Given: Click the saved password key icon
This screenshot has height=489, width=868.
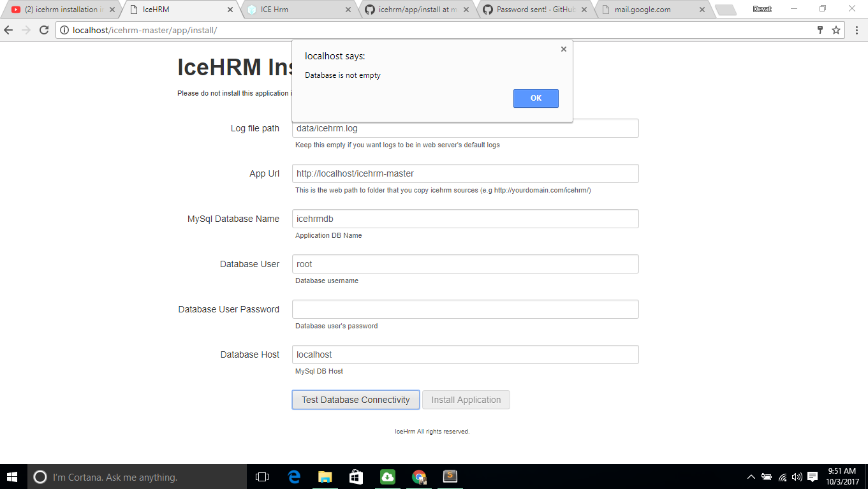Looking at the screenshot, I should pyautogui.click(x=820, y=30).
